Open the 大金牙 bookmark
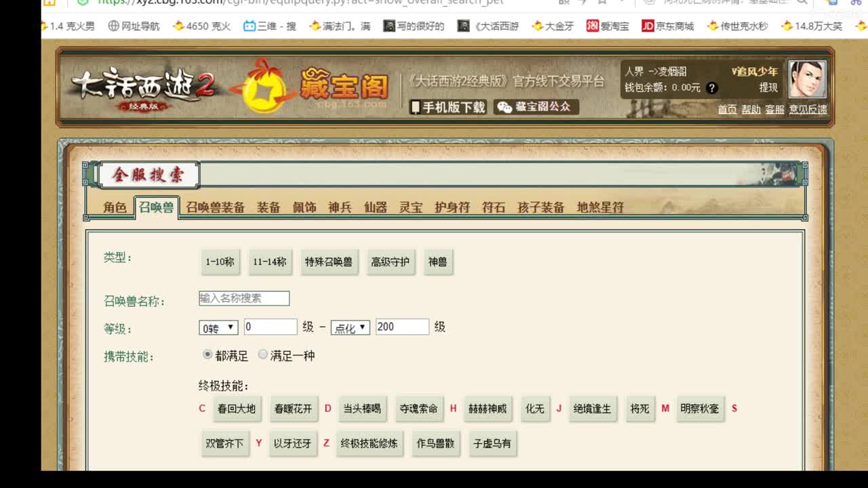Screen dimensions: 868x488 pos(553,26)
